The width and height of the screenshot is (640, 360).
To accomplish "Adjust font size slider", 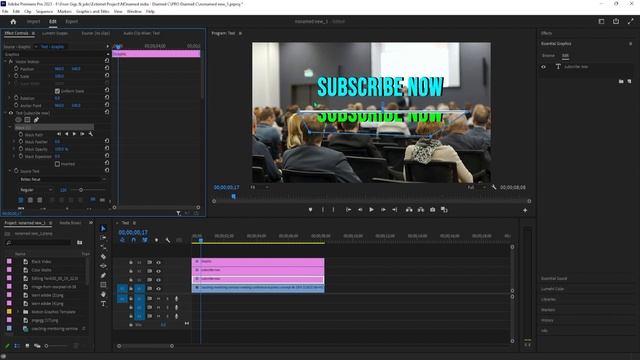I will pos(81,190).
